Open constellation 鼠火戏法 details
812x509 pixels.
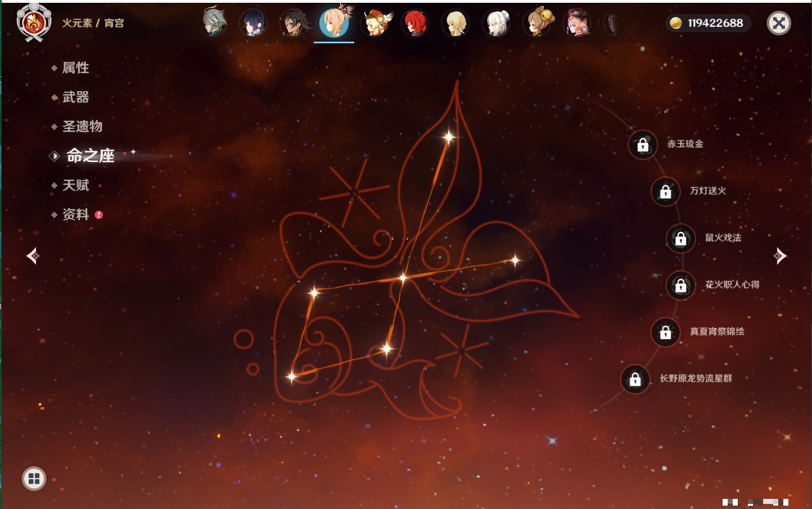[723, 238]
